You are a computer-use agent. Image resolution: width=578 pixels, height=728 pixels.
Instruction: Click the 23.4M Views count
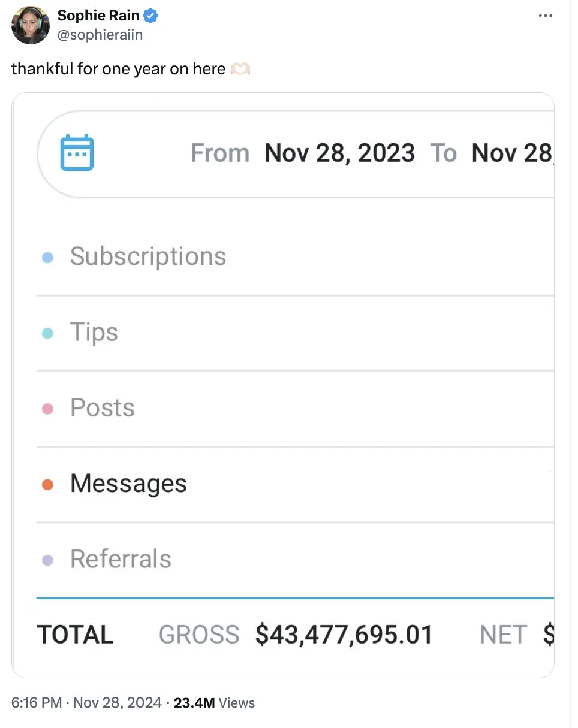pyautogui.click(x=214, y=703)
